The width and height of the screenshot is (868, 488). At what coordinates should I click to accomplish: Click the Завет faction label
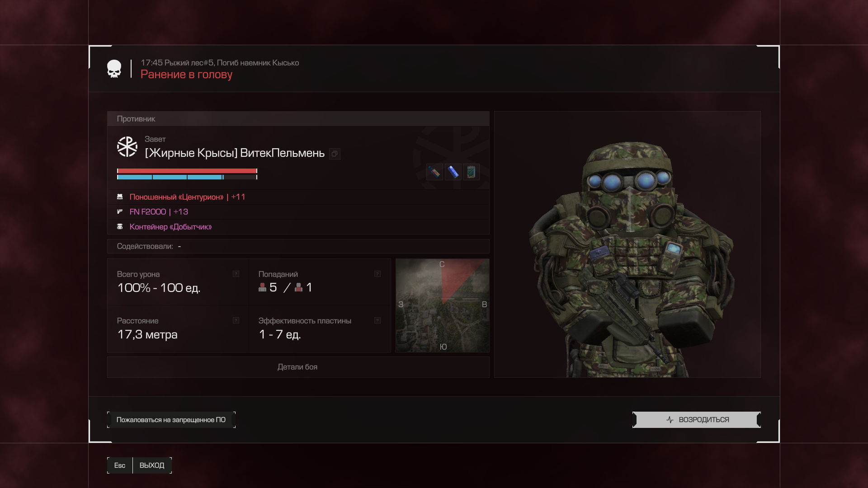tap(155, 139)
